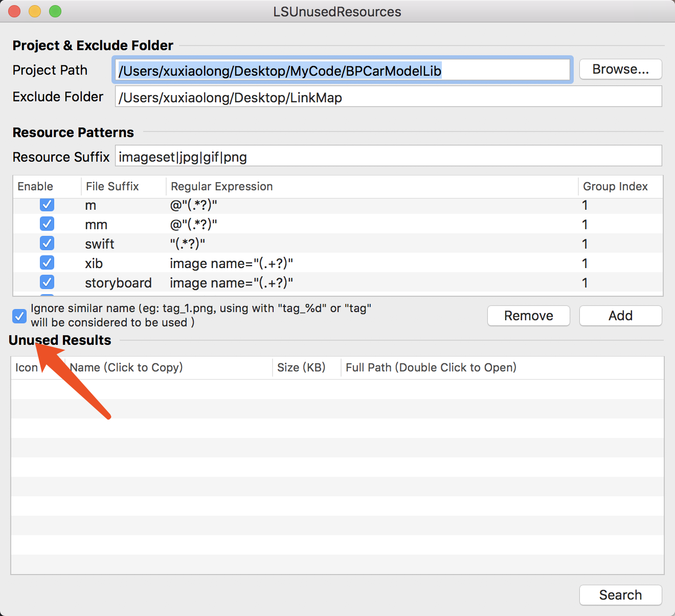Click Group Index column header
Screen dimensions: 675x616
tap(621, 187)
